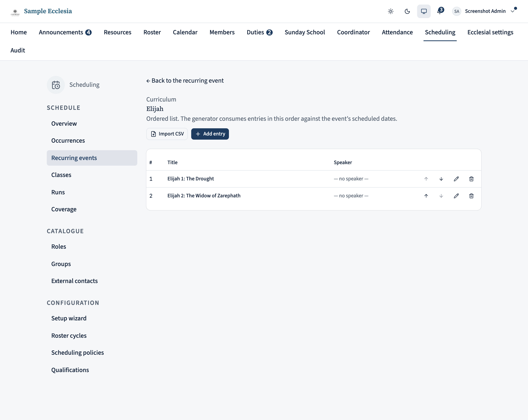Move Elijah 2: The Widow of Zarephath down
528x420 pixels.
tap(441, 196)
